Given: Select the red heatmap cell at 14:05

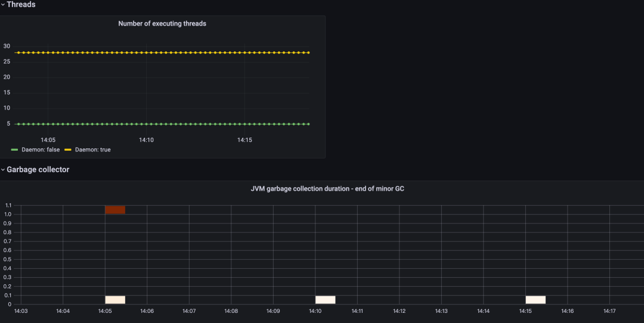Looking at the screenshot, I should [x=115, y=210].
